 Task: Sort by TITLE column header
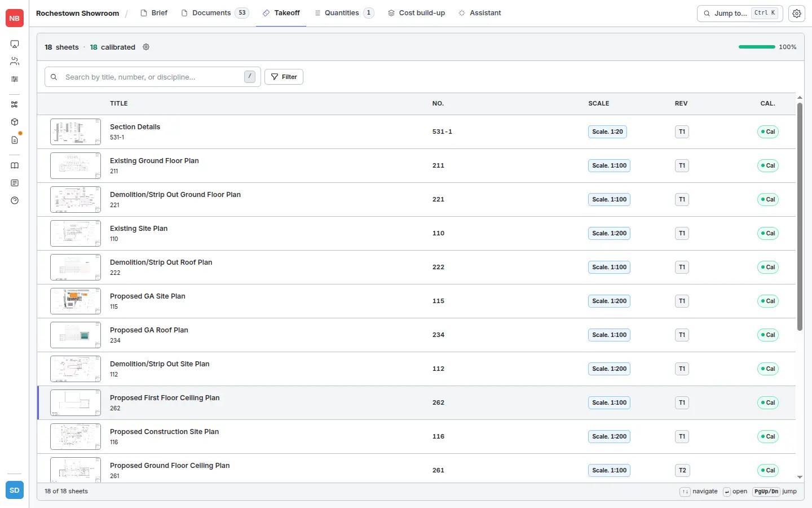[119, 103]
